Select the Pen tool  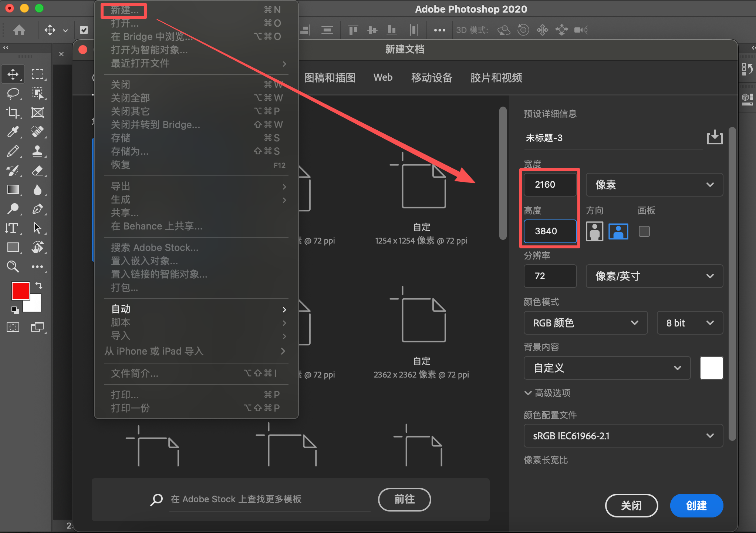37,209
